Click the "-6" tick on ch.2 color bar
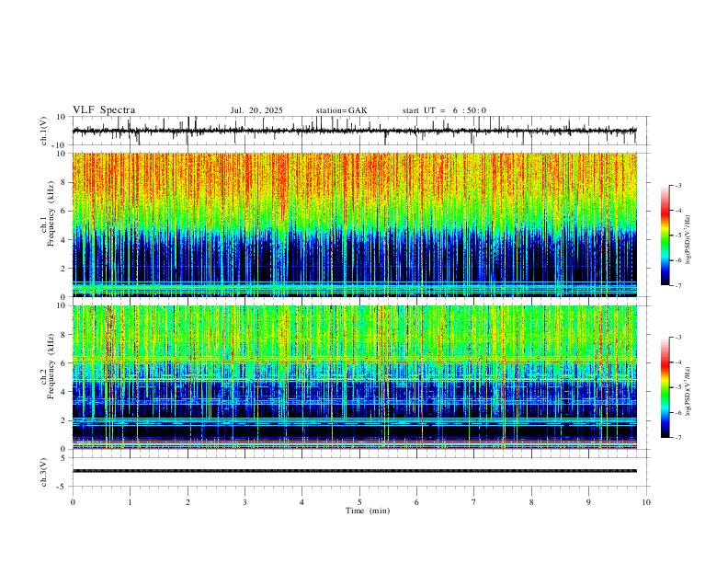The height and width of the screenshot is (563, 728). click(678, 412)
